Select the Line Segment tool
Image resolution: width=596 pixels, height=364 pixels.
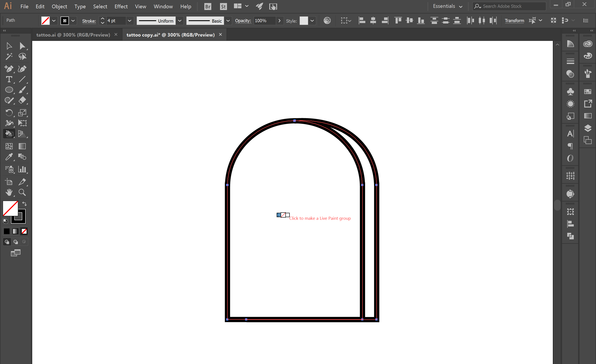tap(22, 79)
